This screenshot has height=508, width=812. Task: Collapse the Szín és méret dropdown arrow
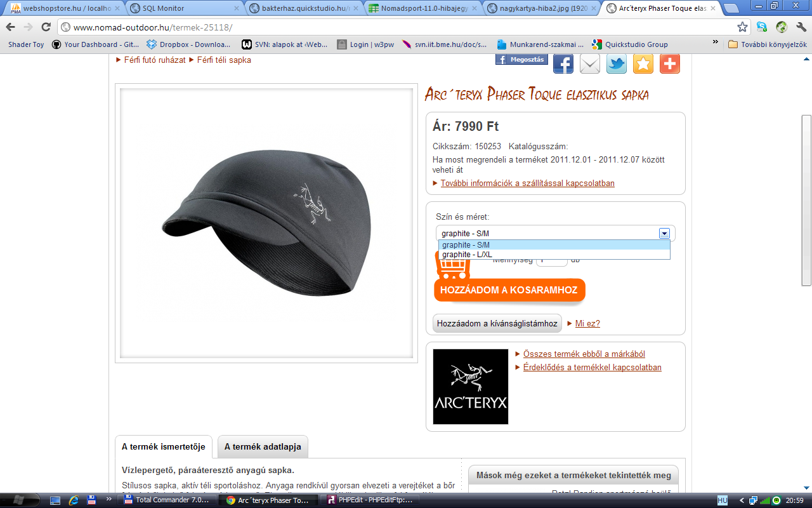[664, 234]
